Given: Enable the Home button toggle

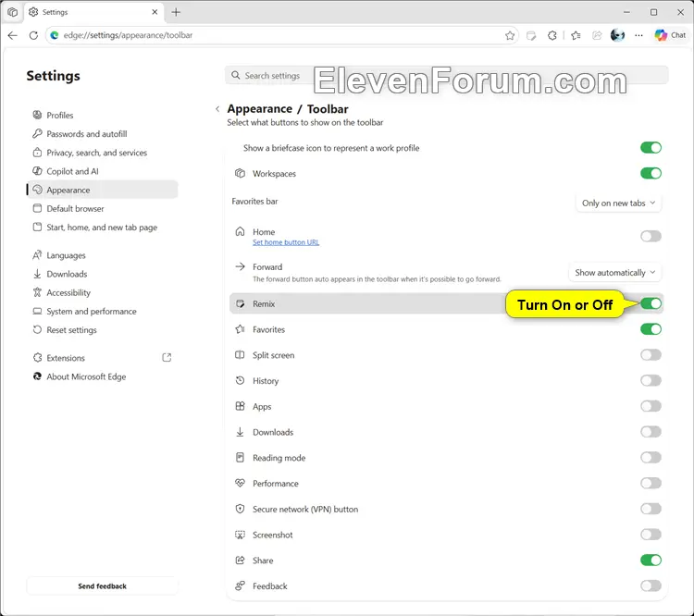Looking at the screenshot, I should pyautogui.click(x=651, y=236).
